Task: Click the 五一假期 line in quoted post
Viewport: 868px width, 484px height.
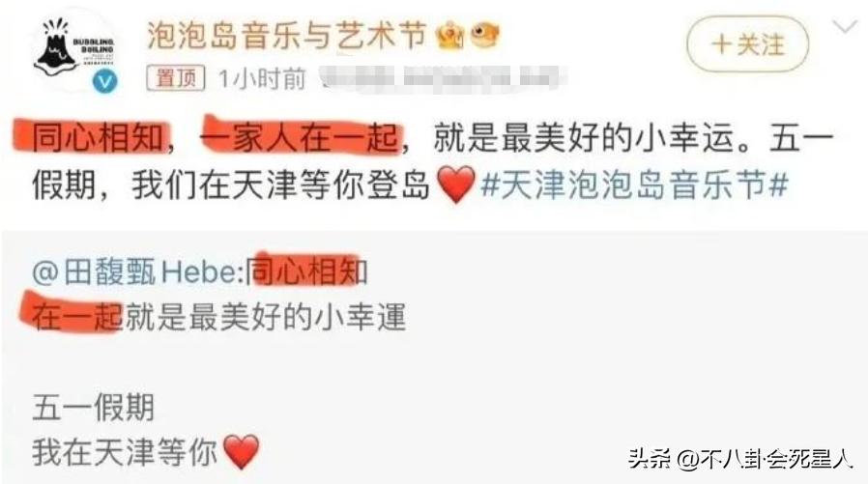Action: [x=93, y=408]
